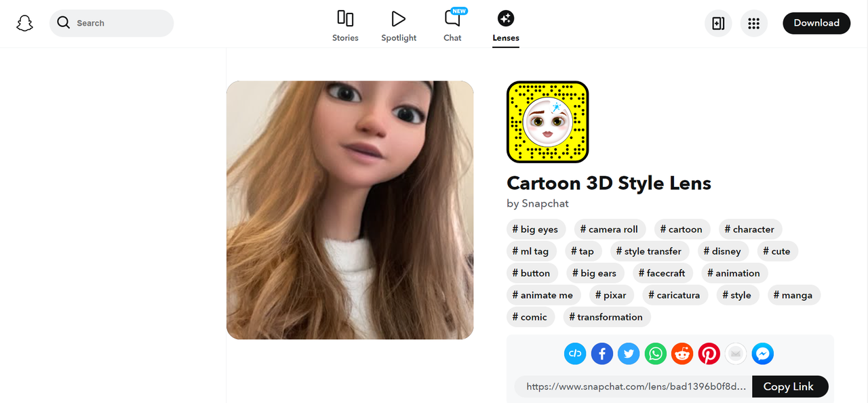Select the # caricatura tag
This screenshot has width=868, height=403.
674,295
